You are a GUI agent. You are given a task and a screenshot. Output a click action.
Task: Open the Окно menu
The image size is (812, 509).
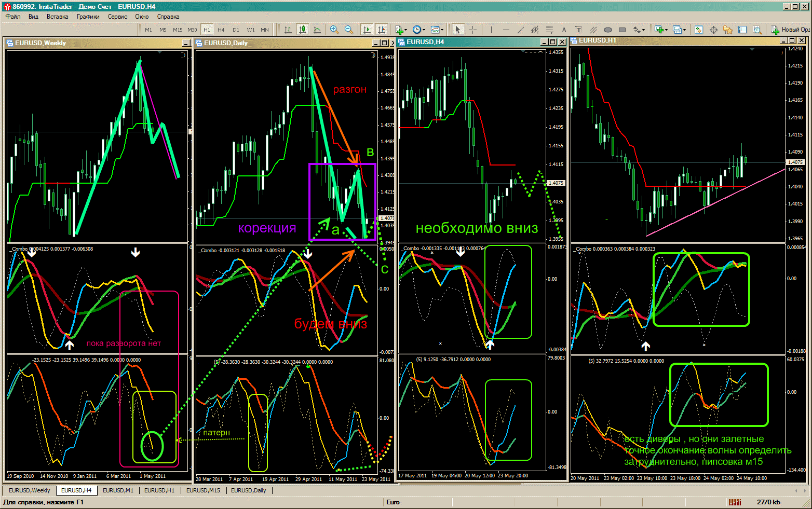pos(142,17)
